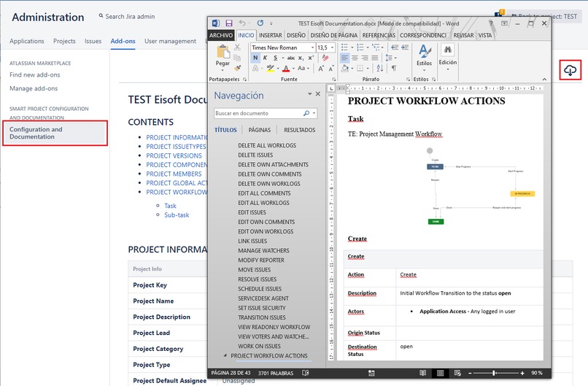Focus the Search Jira admin field
Screen dimensions: 588x386
tap(130, 17)
